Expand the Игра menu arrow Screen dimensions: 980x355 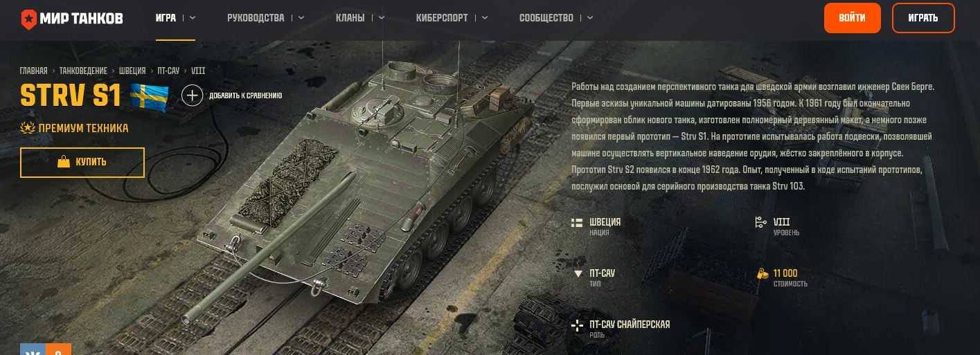click(193, 18)
